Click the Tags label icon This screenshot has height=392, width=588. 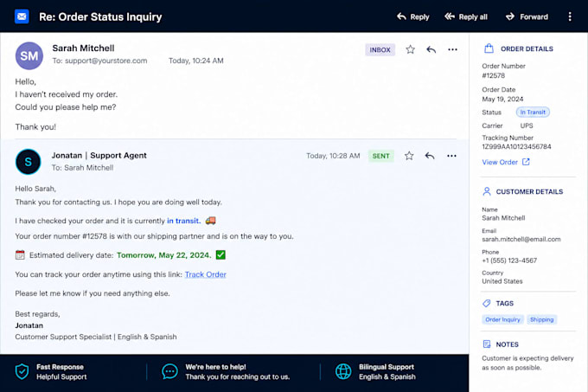tap(486, 303)
